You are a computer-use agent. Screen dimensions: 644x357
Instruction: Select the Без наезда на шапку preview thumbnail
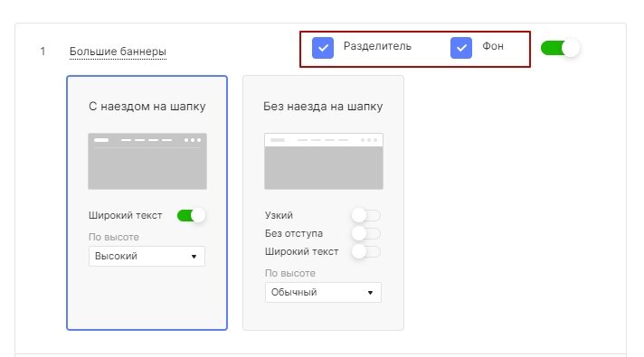point(324,161)
